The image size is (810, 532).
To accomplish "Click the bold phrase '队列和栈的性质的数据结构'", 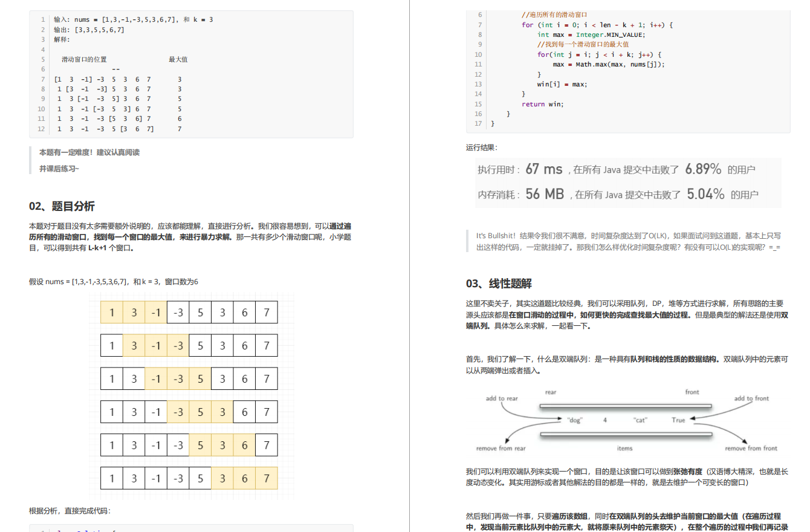I will [675, 358].
